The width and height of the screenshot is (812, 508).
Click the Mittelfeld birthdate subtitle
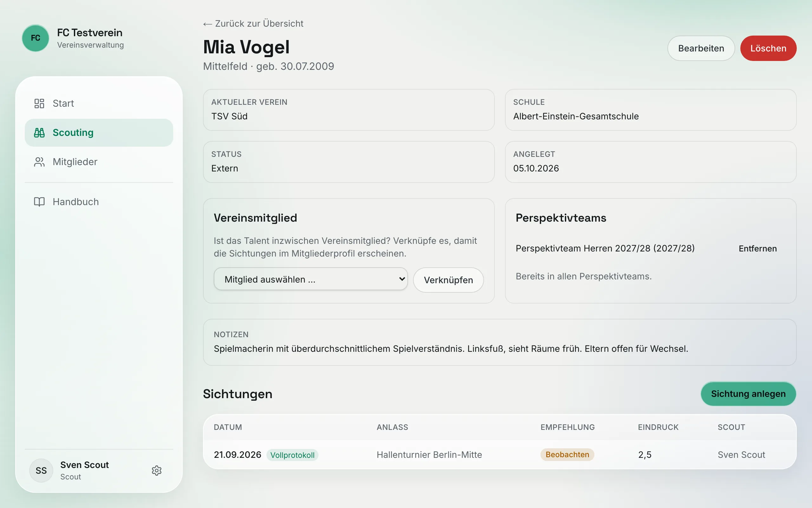268,67
